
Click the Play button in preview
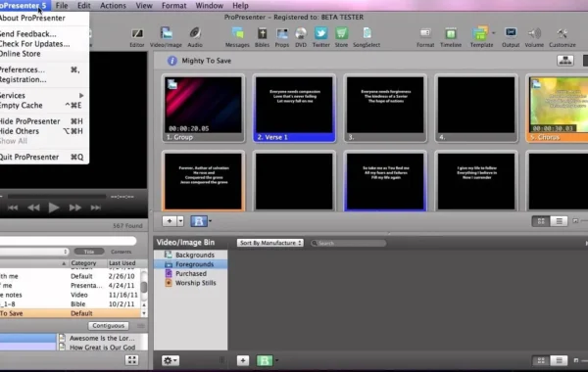54,208
